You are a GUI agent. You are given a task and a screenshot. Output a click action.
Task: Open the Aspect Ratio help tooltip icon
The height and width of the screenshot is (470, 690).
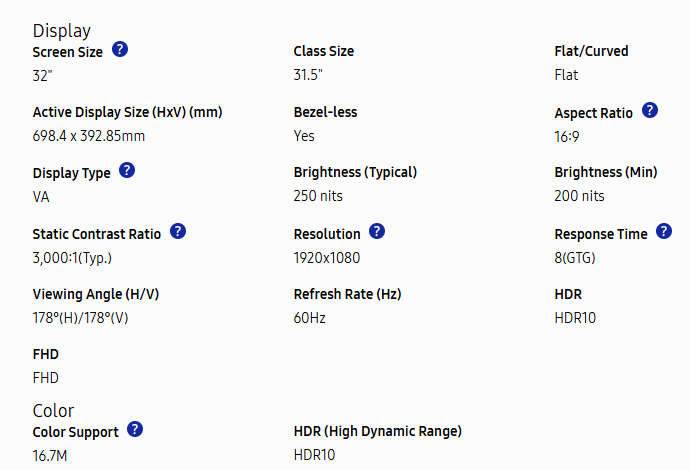pyautogui.click(x=650, y=110)
